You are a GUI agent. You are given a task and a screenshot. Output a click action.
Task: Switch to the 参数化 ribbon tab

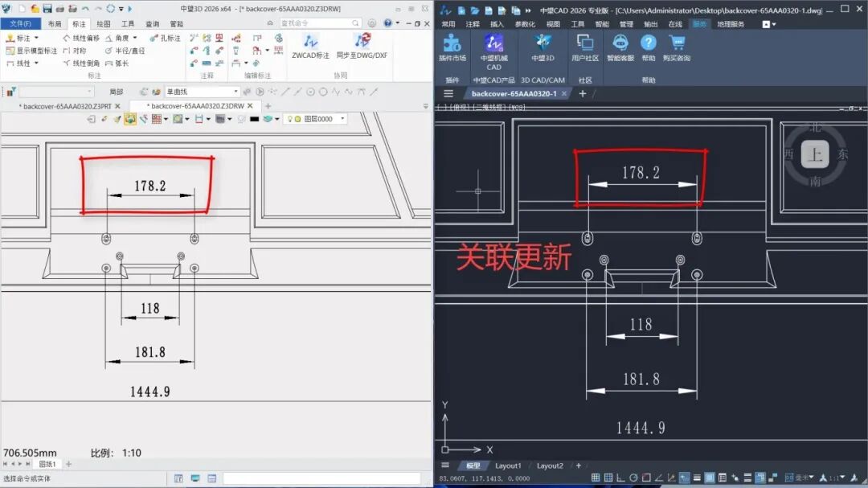point(526,22)
